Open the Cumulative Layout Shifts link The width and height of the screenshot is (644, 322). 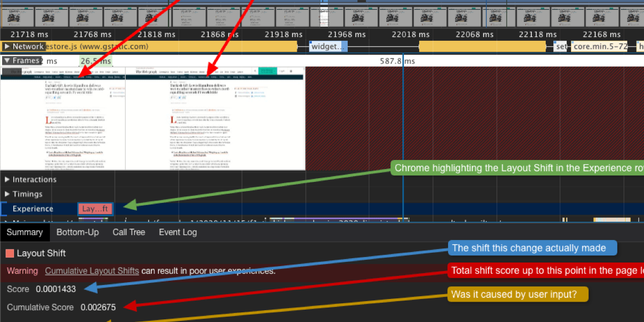click(92, 271)
